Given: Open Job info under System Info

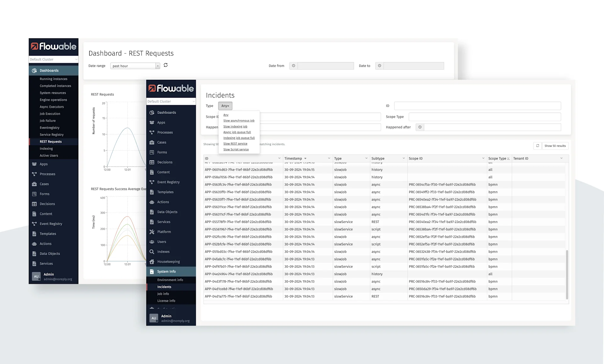Looking at the screenshot, I should pos(163,294).
